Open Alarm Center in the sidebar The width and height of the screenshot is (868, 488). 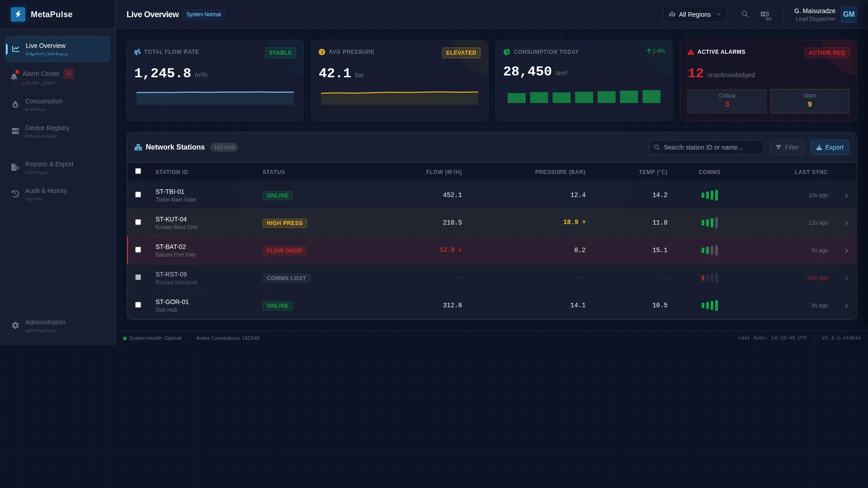point(57,77)
